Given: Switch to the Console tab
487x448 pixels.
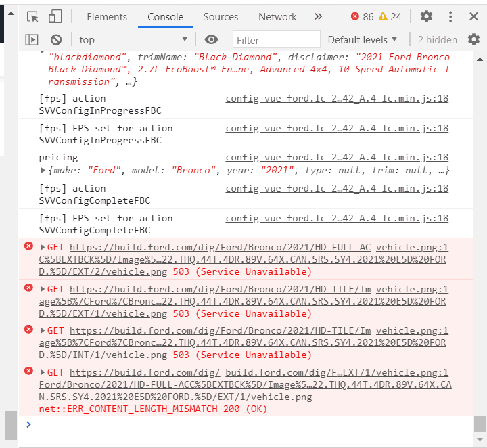Looking at the screenshot, I should (x=165, y=17).
